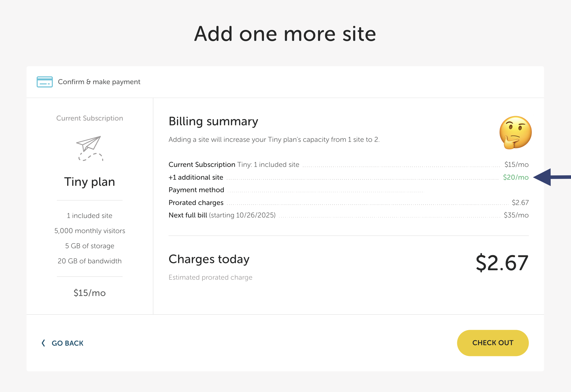The image size is (571, 392).
Task: Click the large $2.67 charges today total
Action: (502, 263)
